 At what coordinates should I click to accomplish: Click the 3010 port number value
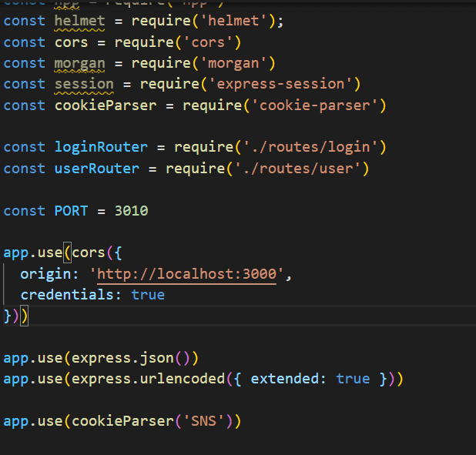pyautogui.click(x=131, y=210)
